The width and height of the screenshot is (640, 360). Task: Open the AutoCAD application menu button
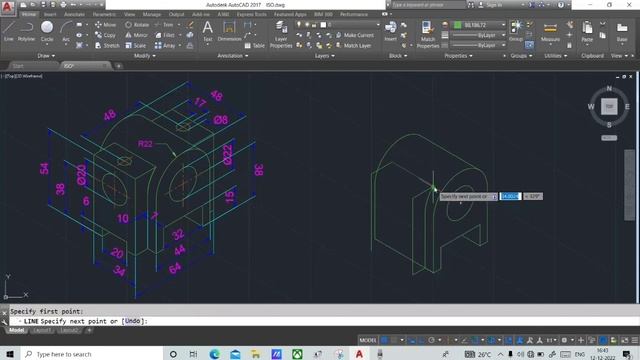tap(7, 7)
